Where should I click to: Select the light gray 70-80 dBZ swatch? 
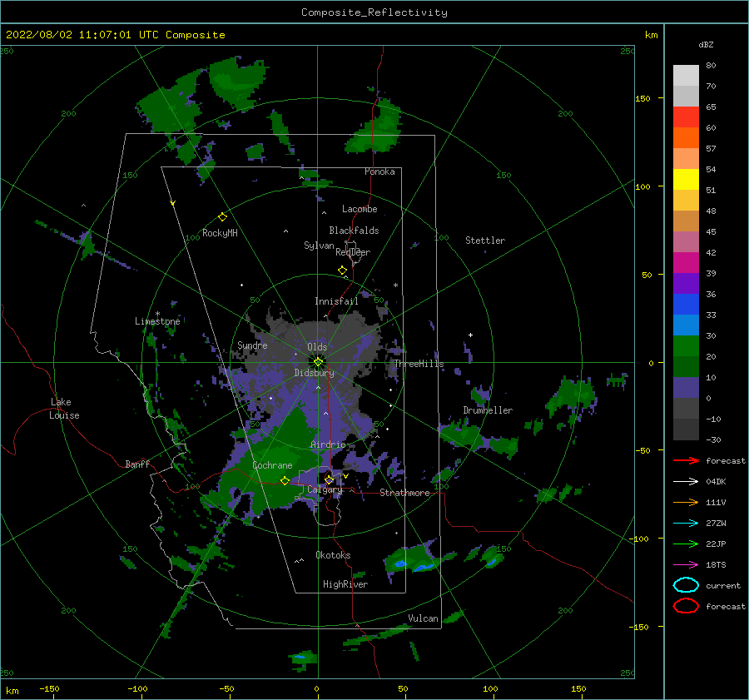click(x=686, y=75)
